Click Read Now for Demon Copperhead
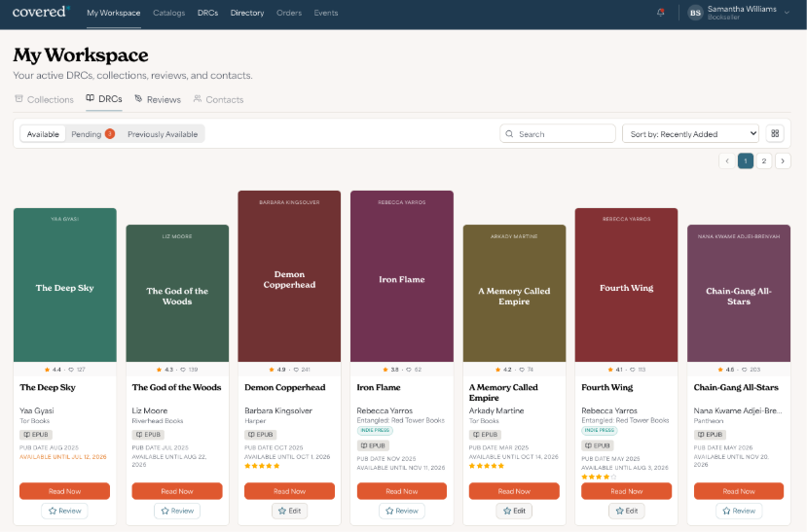The height and width of the screenshot is (532, 807). tap(289, 491)
